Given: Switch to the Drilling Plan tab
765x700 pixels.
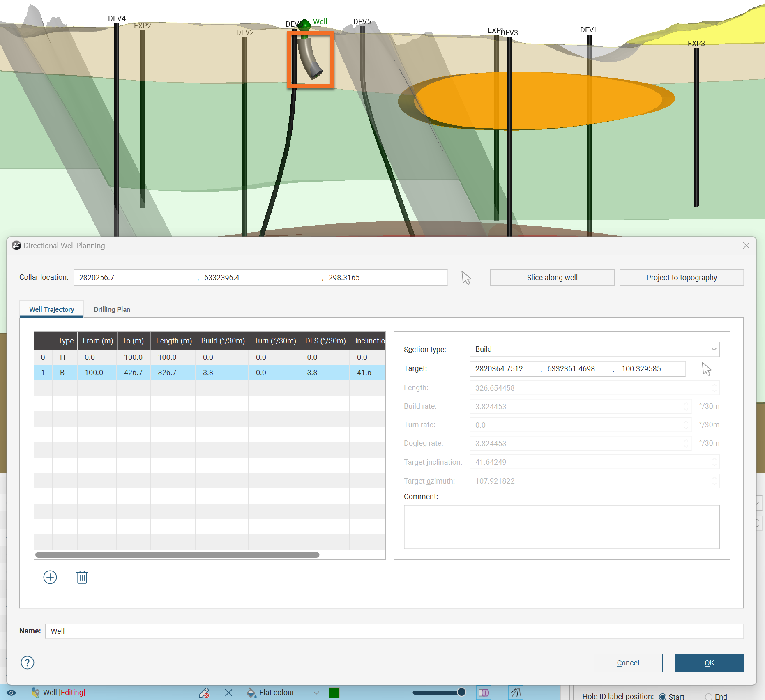Looking at the screenshot, I should [x=112, y=309].
